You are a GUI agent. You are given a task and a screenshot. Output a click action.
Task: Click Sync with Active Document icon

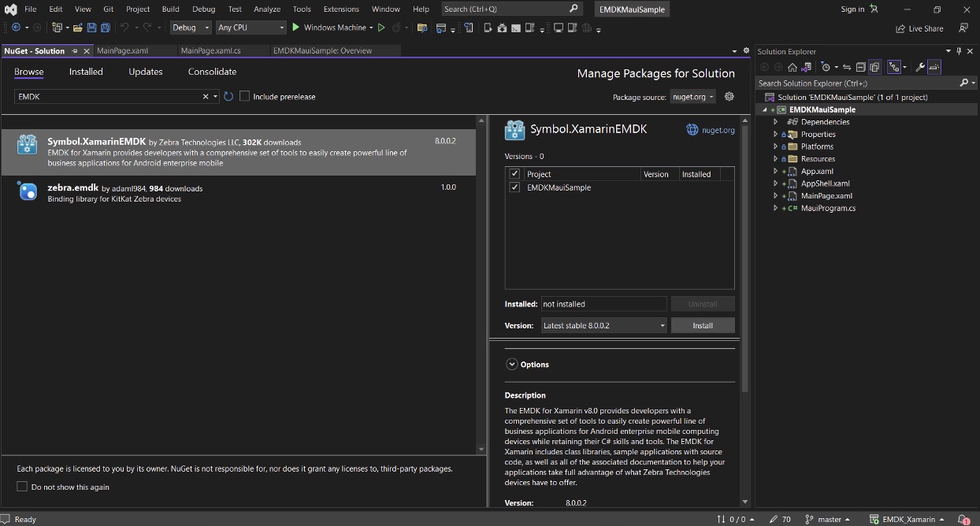tap(847, 68)
